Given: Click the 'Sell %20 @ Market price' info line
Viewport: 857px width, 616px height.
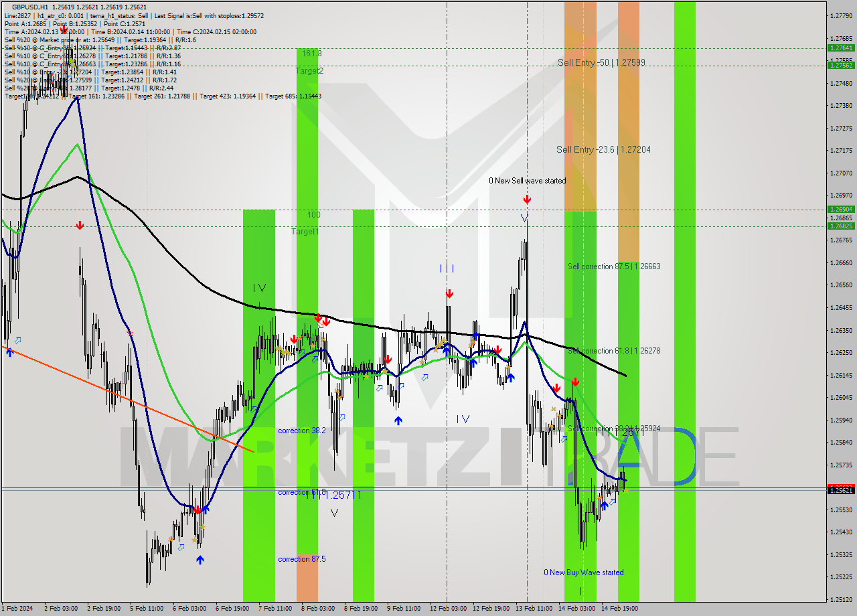Looking at the screenshot, I should [100, 40].
